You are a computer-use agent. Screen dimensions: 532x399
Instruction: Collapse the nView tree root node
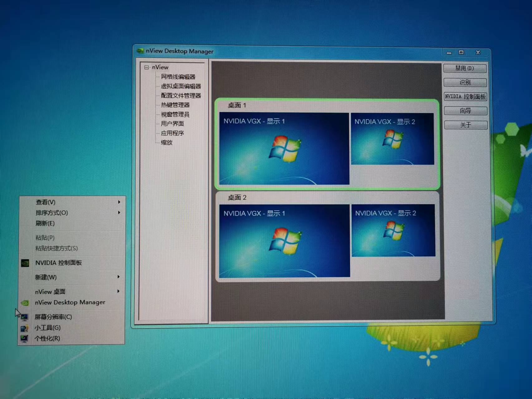tap(147, 67)
